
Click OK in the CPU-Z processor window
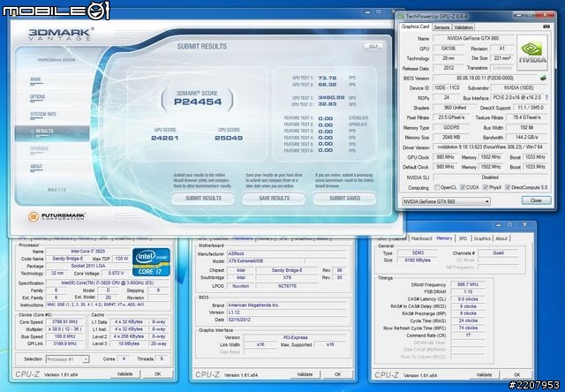coord(158,374)
